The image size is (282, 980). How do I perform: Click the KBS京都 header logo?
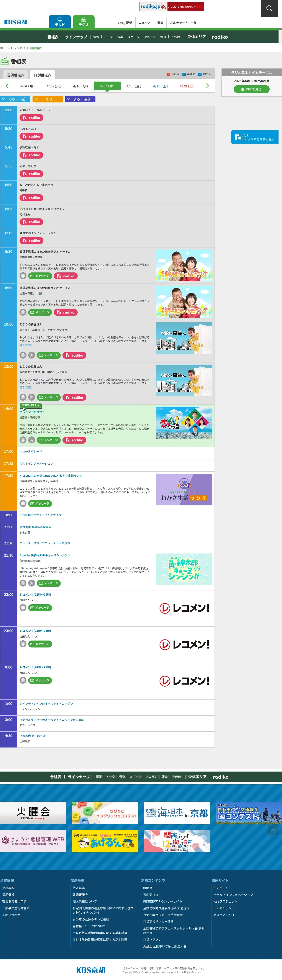coord(16,22)
